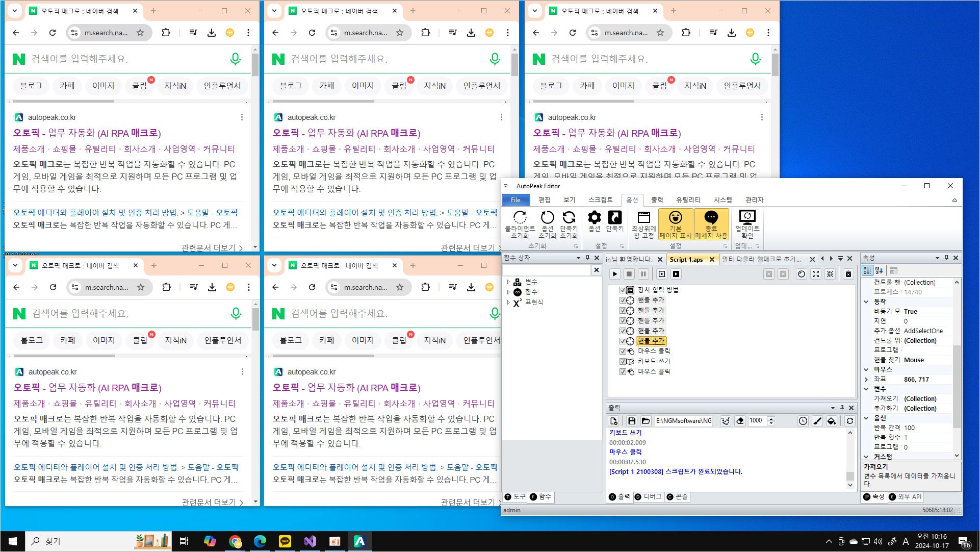Sort properties alphabetically with A-Z icon
Viewport: 980px width, 552px height.
pyautogui.click(x=879, y=270)
